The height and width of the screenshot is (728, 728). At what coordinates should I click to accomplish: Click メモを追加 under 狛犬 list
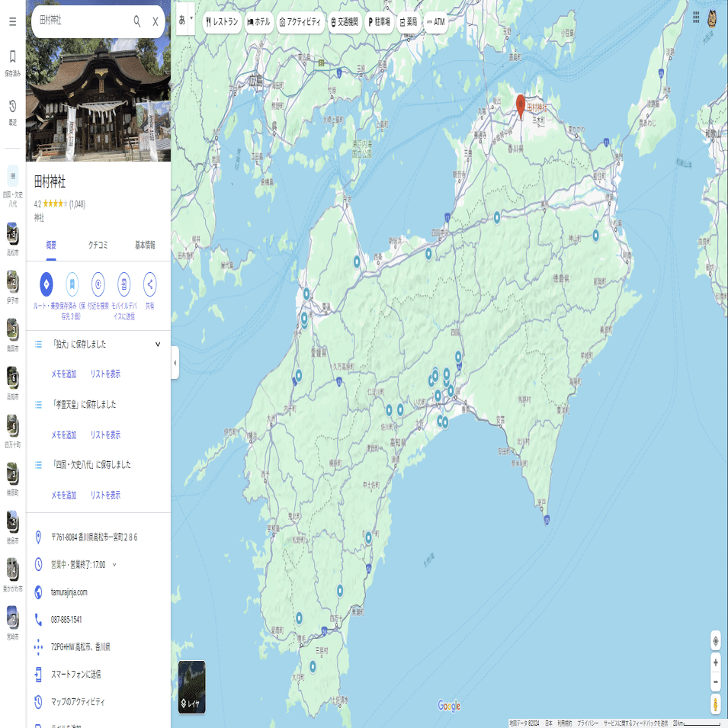pos(63,374)
